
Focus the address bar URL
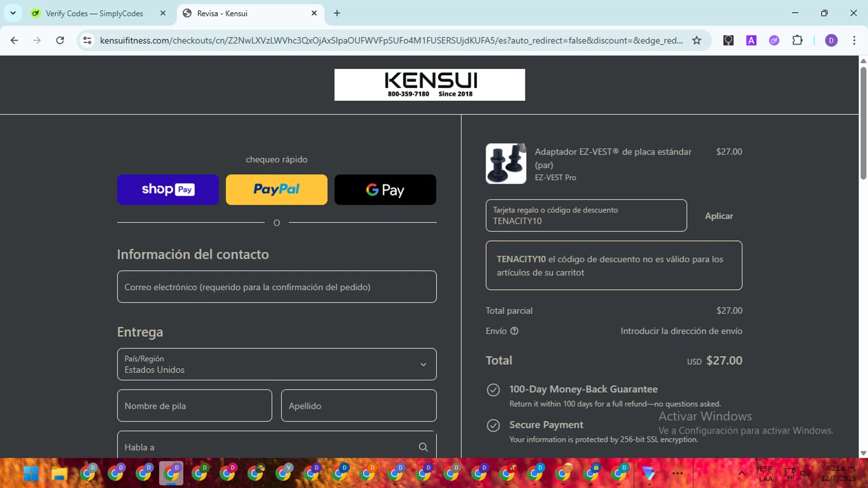click(391, 41)
